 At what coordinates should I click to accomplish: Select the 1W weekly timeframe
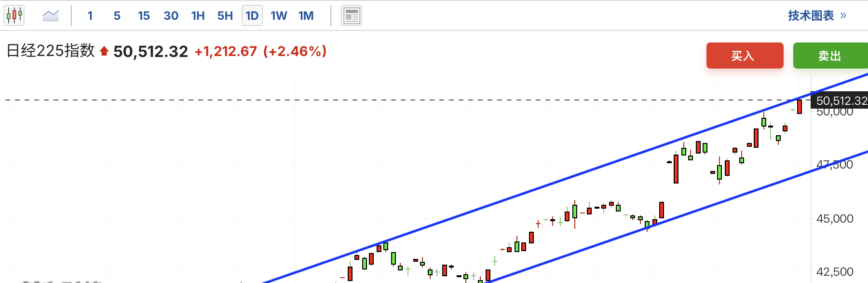279,15
